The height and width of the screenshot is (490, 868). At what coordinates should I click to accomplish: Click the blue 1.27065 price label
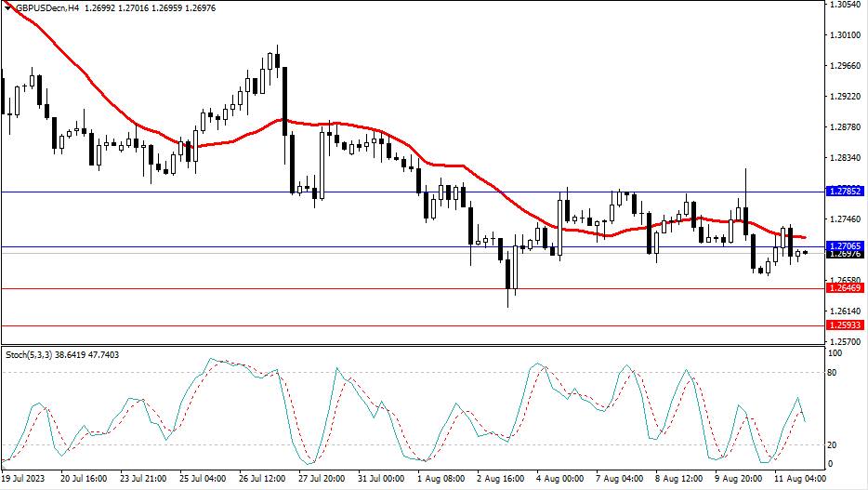tap(844, 245)
